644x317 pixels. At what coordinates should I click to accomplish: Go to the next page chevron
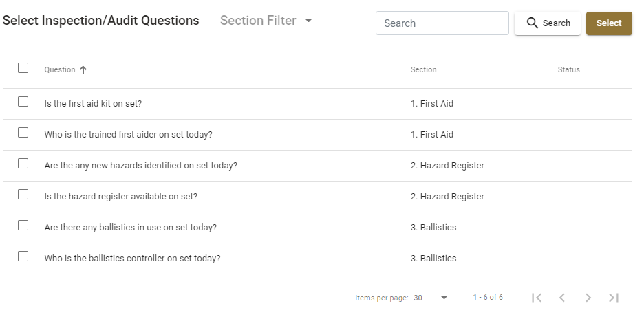[588, 298]
